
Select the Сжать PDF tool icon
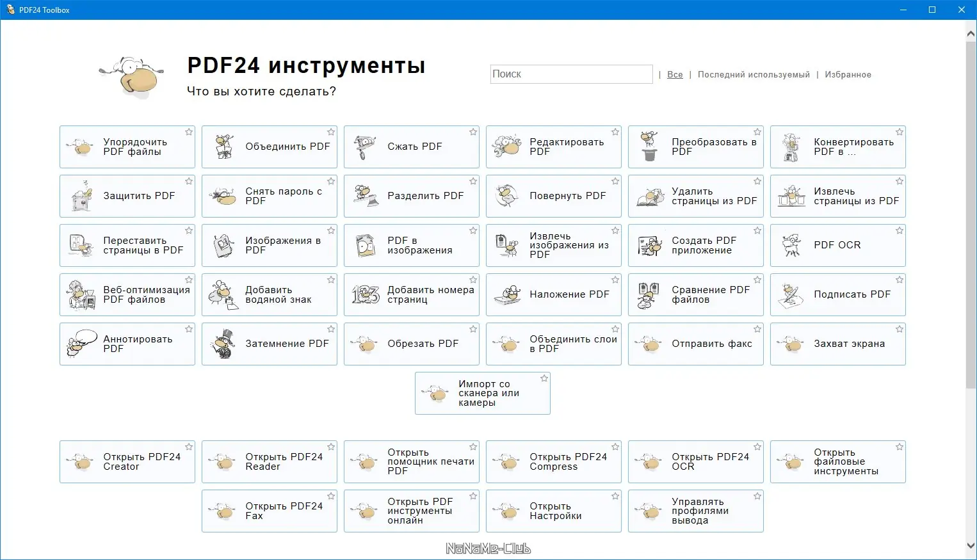[366, 147]
